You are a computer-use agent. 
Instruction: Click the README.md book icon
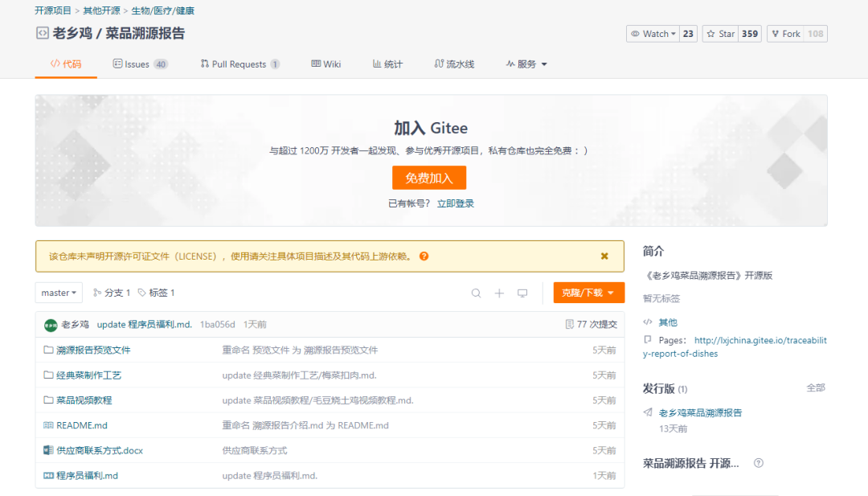click(48, 425)
